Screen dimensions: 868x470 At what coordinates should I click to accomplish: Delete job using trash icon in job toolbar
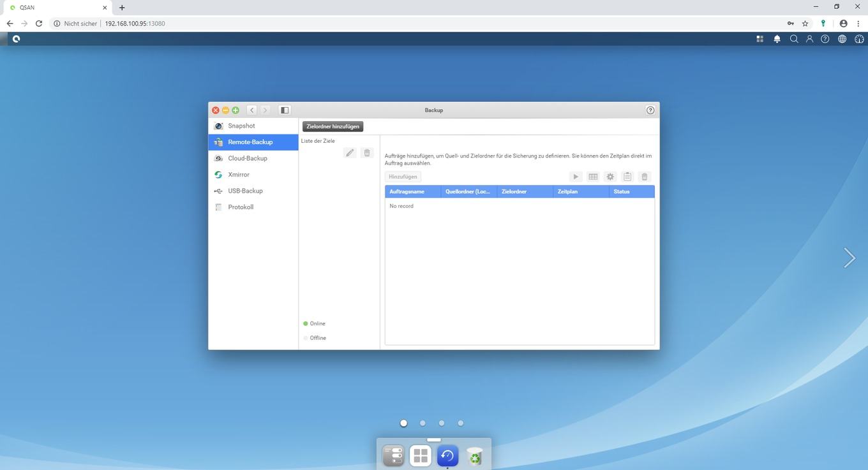(645, 177)
